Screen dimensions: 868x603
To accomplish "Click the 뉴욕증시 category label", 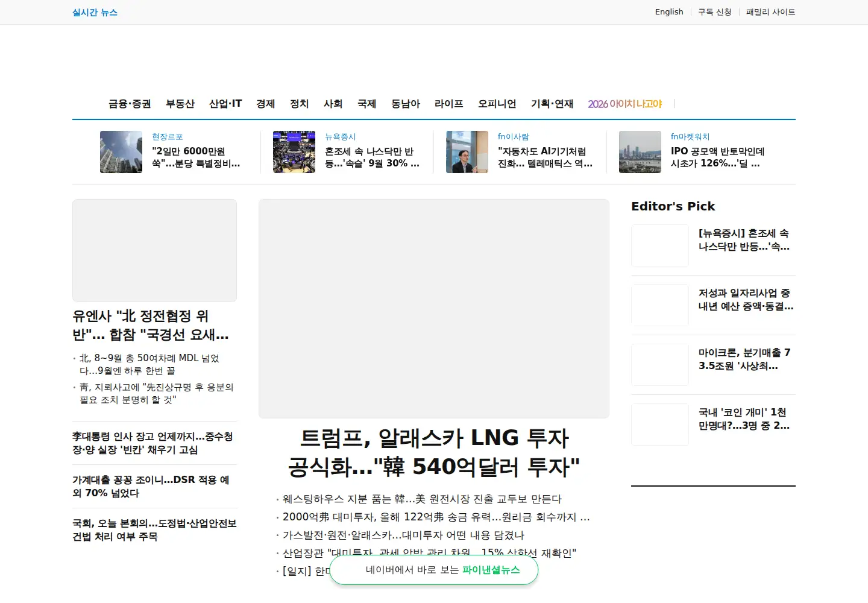I will [x=341, y=137].
